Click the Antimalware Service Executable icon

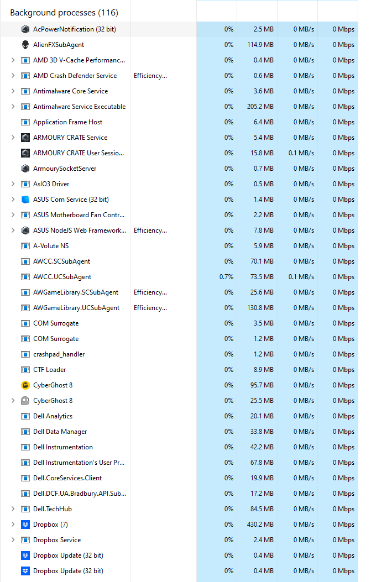(25, 107)
